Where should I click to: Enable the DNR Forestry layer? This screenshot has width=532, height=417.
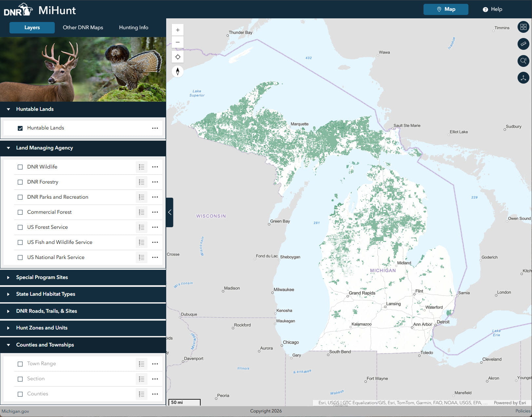(20, 182)
